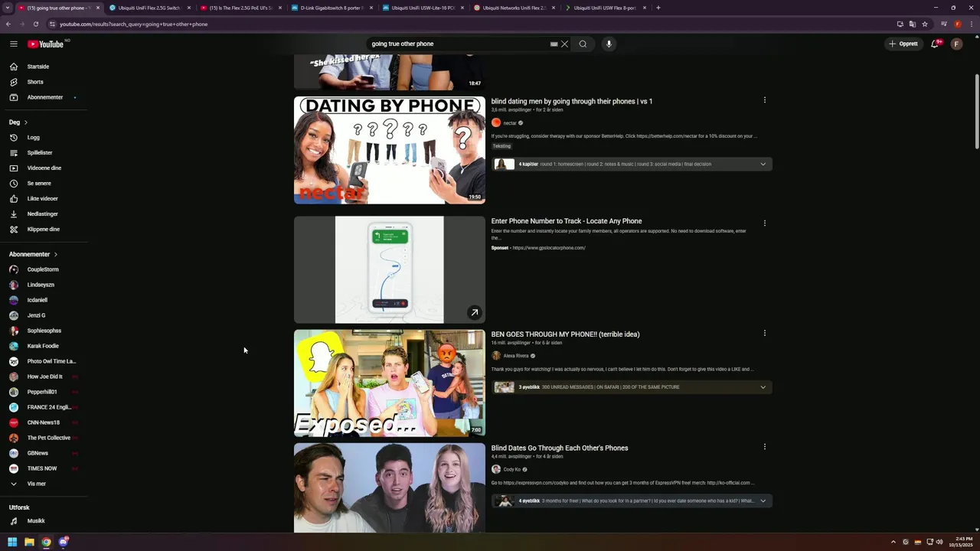Expand the Abonnementer section heading

pyautogui.click(x=33, y=254)
